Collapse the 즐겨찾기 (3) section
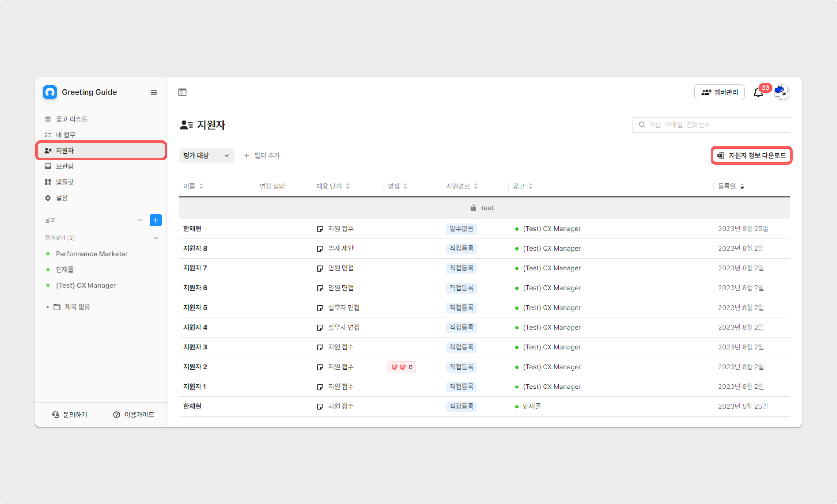The height and width of the screenshot is (504, 837). 155,238
